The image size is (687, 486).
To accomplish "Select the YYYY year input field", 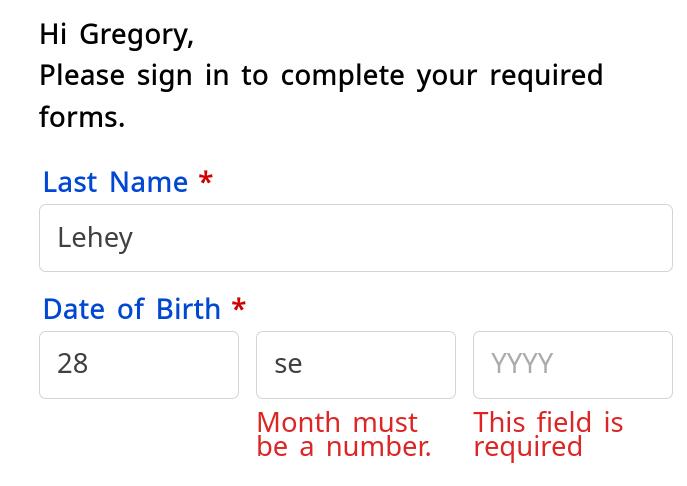I will click(572, 364).
